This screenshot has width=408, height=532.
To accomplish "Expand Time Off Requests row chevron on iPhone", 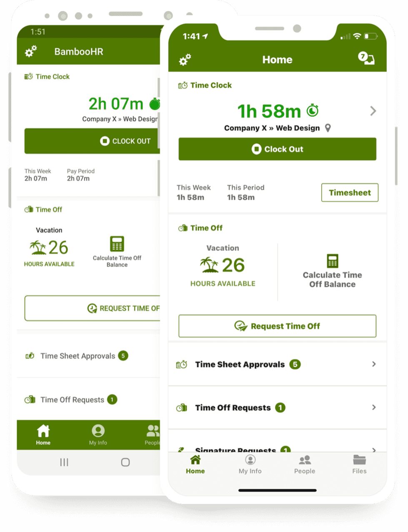I will point(374,407).
